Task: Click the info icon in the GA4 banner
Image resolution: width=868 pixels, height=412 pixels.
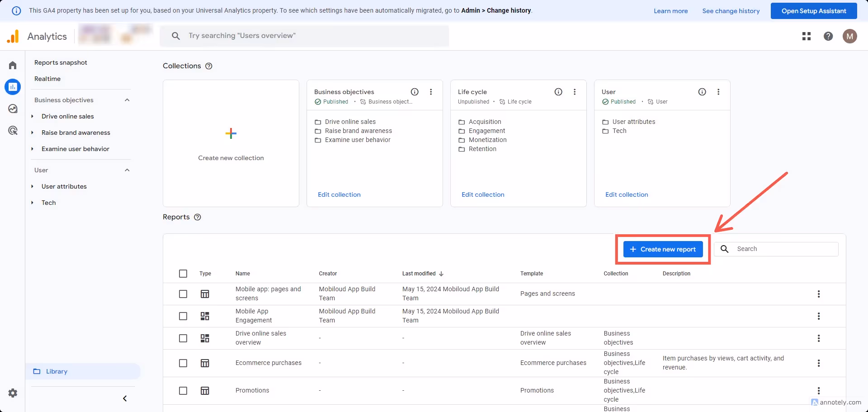Action: pyautogui.click(x=16, y=11)
